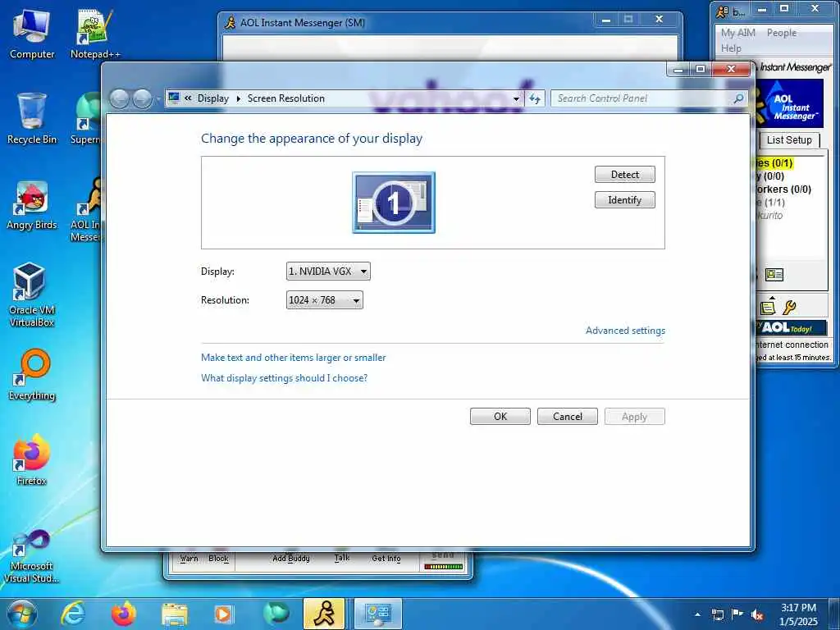Click the Action Center flag tray icon
Screen dimensions: 840x630
pyautogui.click(x=737, y=614)
